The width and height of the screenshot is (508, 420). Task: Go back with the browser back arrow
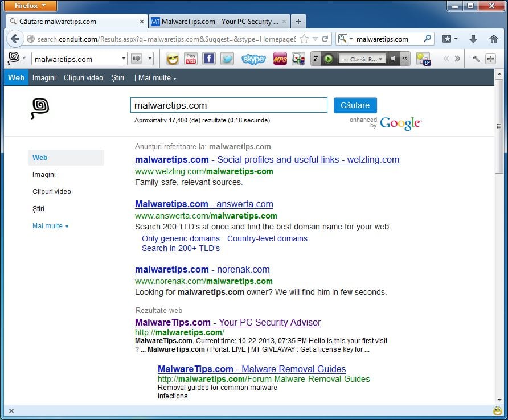pos(15,39)
